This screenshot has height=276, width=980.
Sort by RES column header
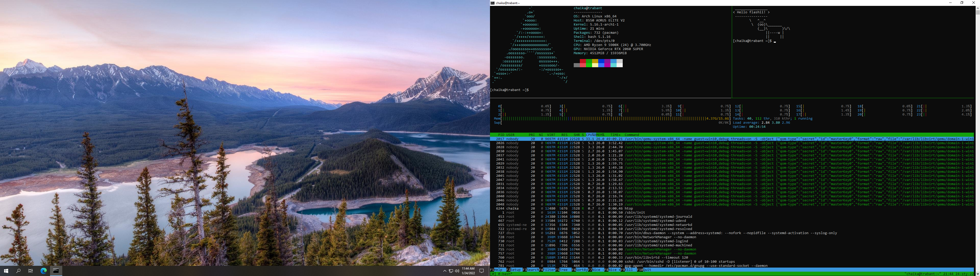(565, 135)
